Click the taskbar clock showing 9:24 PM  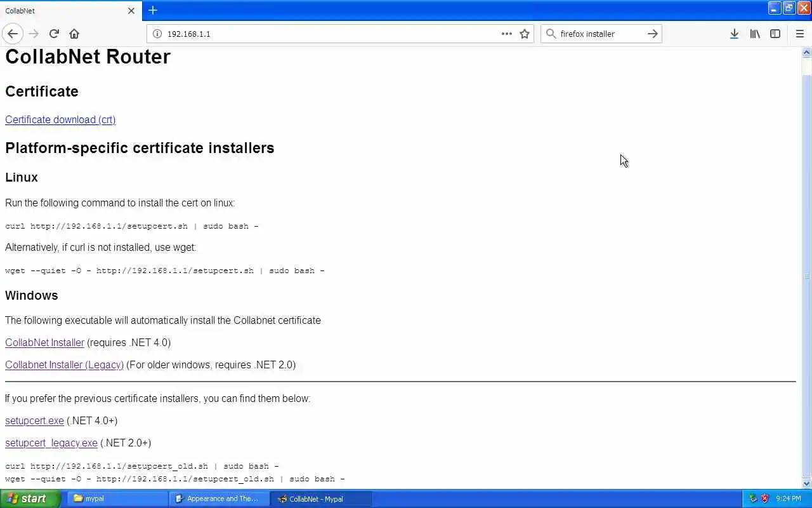click(789, 498)
